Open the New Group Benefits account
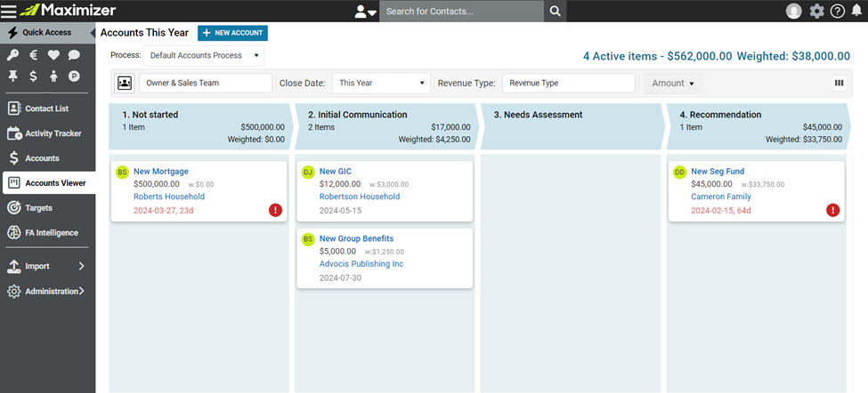This screenshot has height=393, width=868. click(356, 239)
